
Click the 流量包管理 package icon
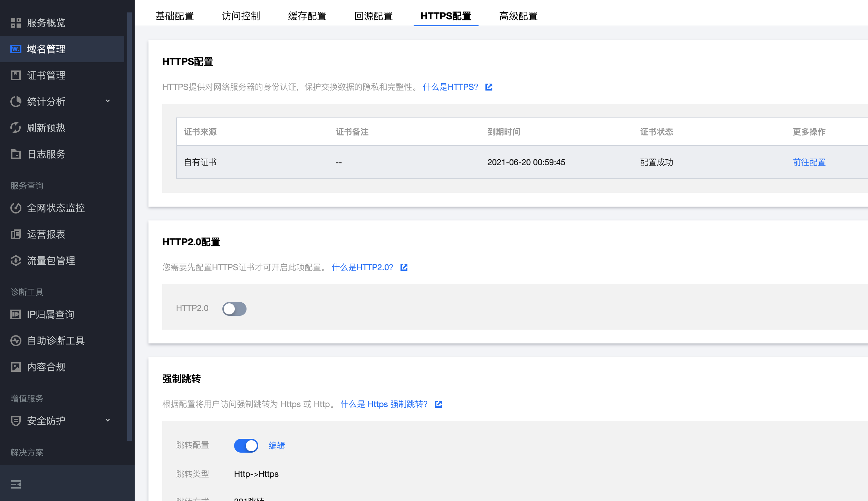(x=16, y=261)
